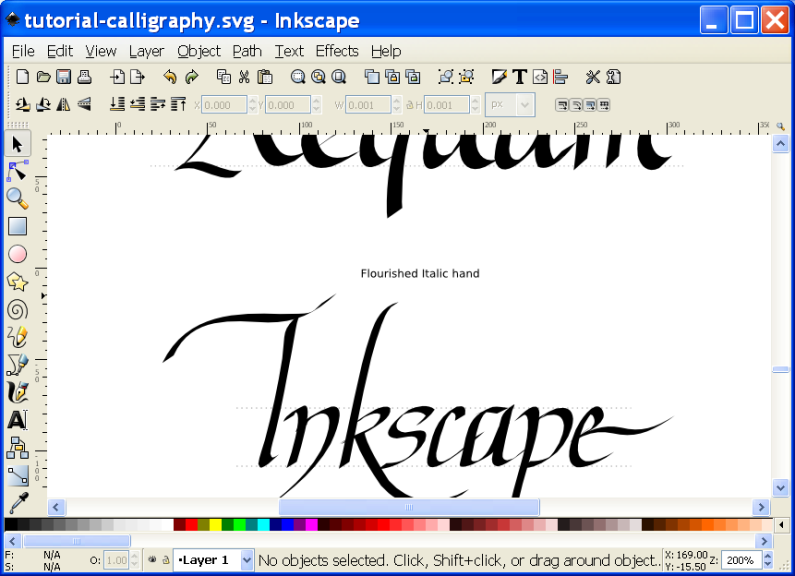The width and height of the screenshot is (795, 576).
Task: Click the Group objects icon
Action: (446, 77)
